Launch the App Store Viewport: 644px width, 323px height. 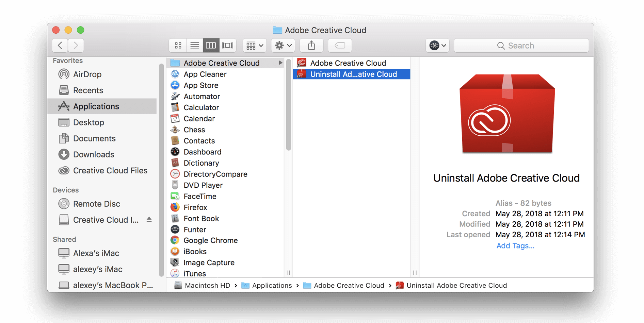pos(201,85)
